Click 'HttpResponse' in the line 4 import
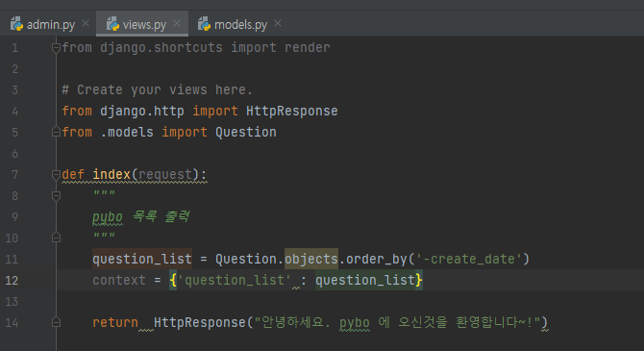This screenshot has height=351, width=644. [x=292, y=111]
